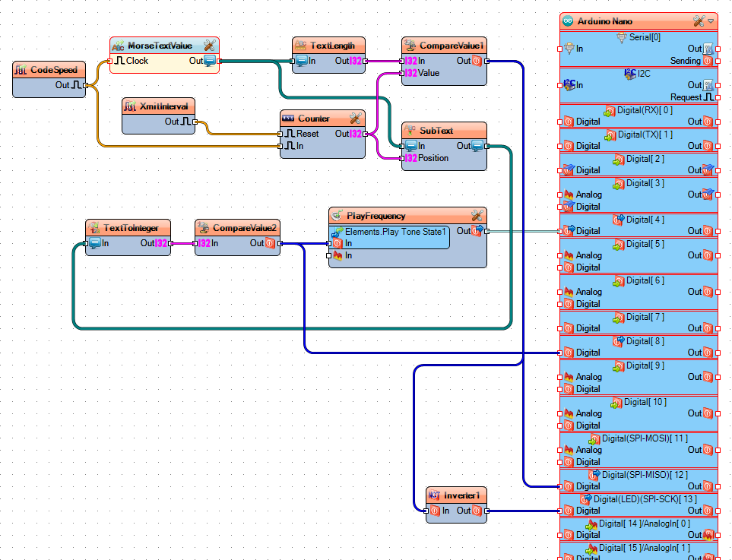Click the Arduino Nano logo icon

click(568, 21)
